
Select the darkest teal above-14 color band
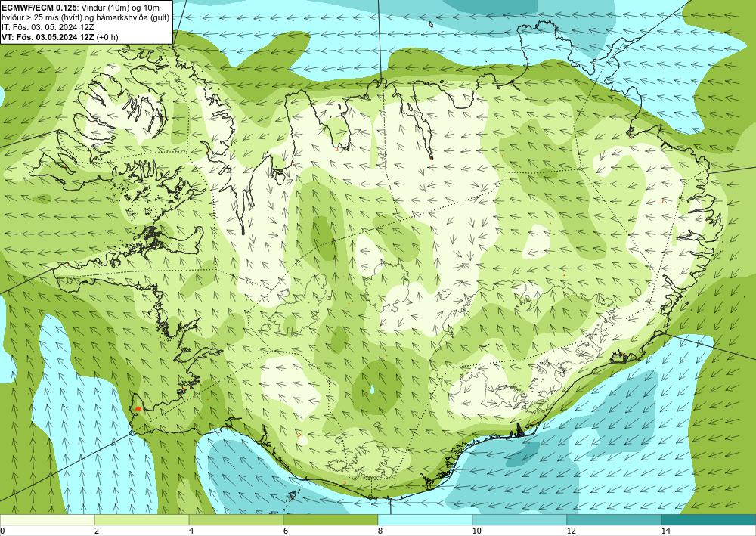[709, 520]
